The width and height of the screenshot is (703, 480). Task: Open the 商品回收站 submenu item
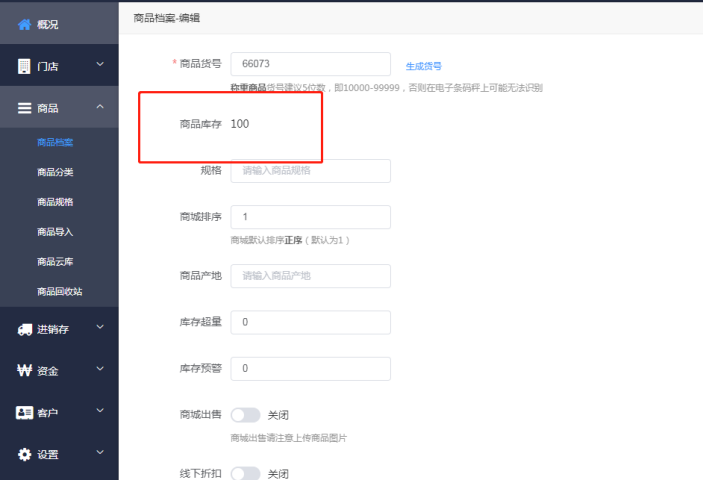tap(60, 292)
